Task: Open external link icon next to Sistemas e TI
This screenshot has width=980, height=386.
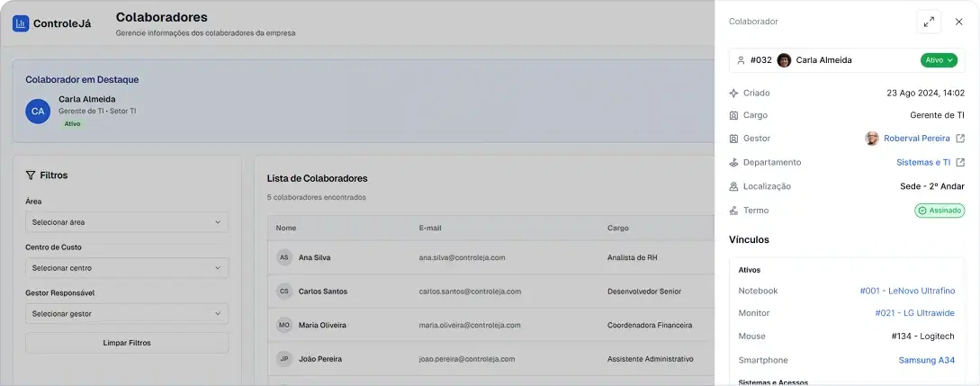Action: 960,163
